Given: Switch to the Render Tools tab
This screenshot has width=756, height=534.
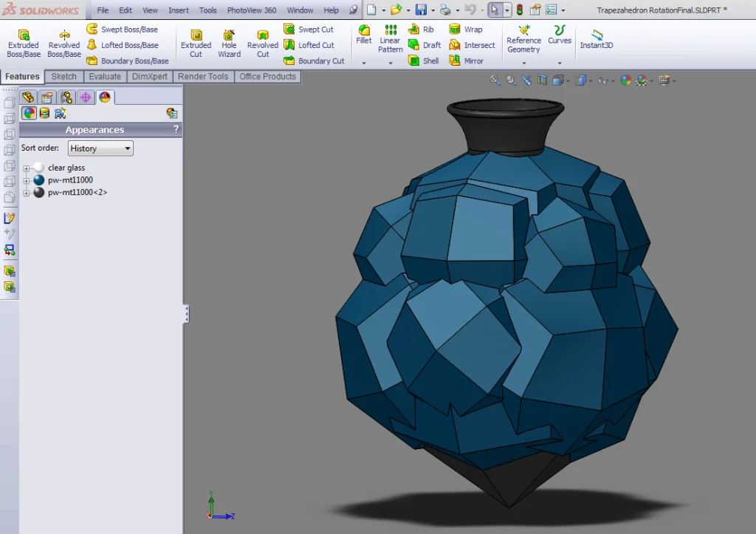Looking at the screenshot, I should click(203, 76).
